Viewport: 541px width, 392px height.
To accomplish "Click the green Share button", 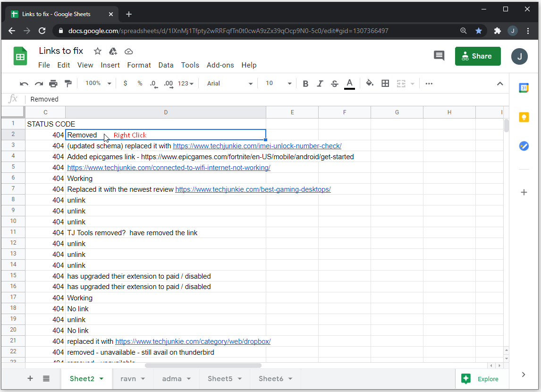I will click(477, 56).
